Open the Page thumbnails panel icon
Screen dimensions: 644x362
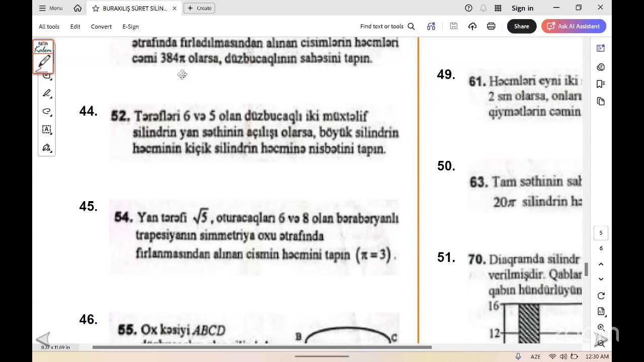pyautogui.click(x=600, y=102)
